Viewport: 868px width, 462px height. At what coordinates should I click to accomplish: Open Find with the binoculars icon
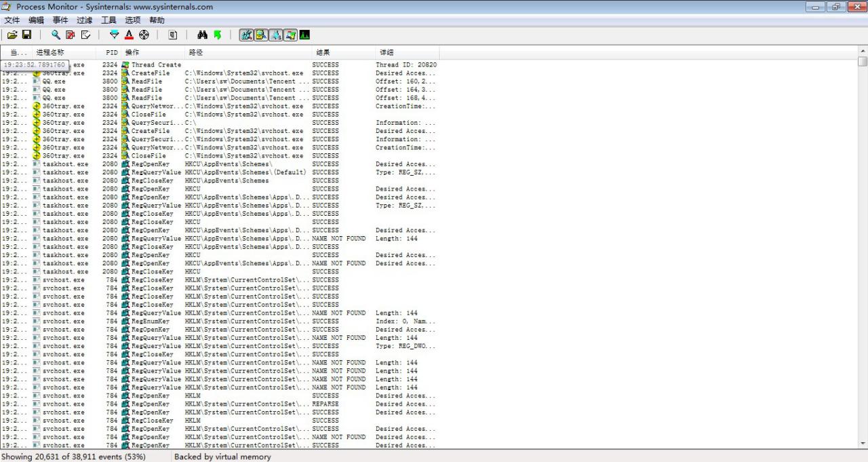coord(202,35)
